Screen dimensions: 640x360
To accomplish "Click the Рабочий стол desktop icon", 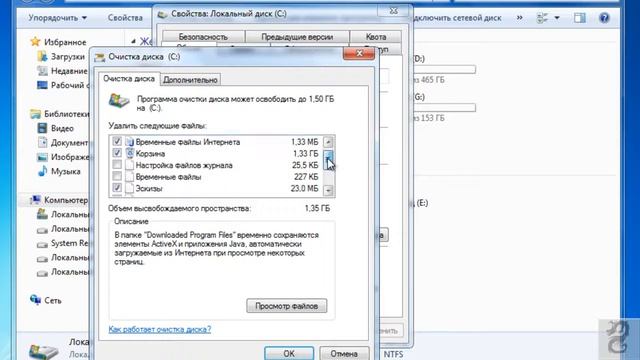I will click(42, 85).
